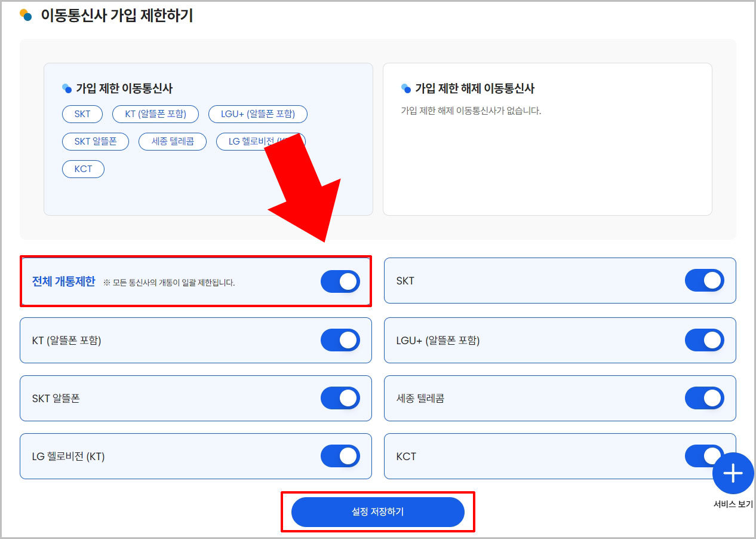Toggle the SKT 알뜰폰 switch
756x539 pixels.
[x=340, y=398]
